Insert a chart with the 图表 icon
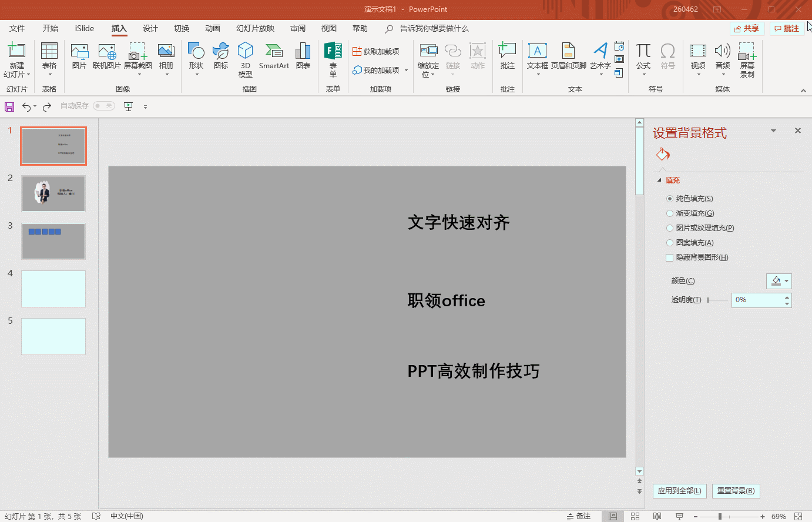Screen dimensions: 812x522 coord(303,57)
